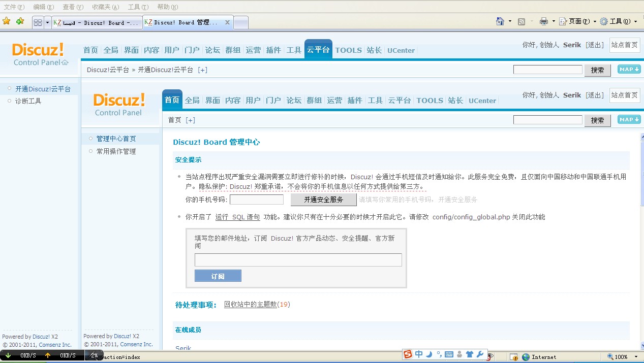This screenshot has height=363, width=644.
Task: Click [+] beside inner 首页 breadcrumb
Action: pos(190,120)
